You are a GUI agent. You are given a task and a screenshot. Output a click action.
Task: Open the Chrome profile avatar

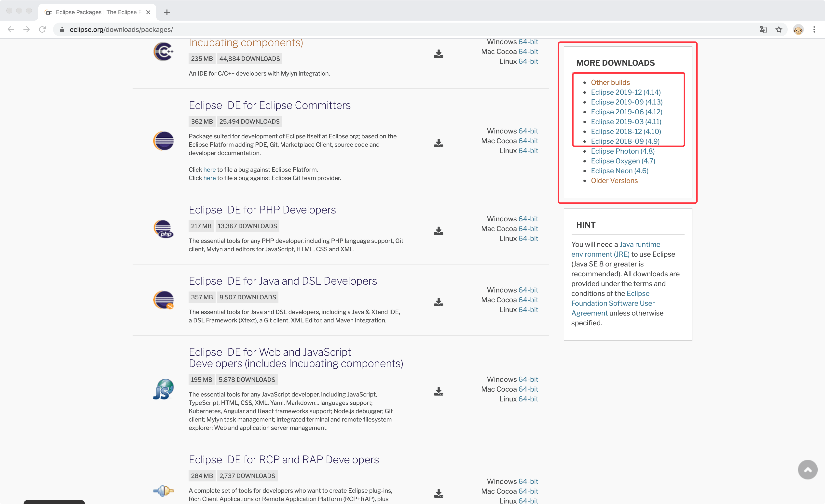click(x=798, y=30)
